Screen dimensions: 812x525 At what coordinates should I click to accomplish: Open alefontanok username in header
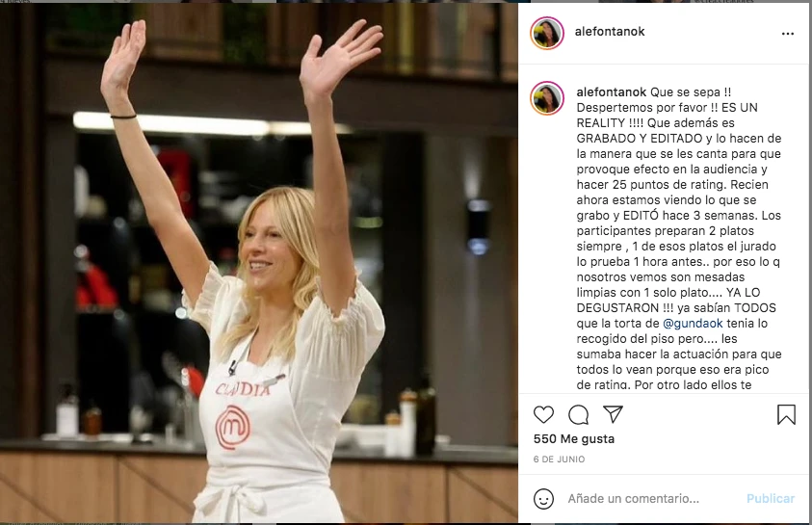click(610, 32)
